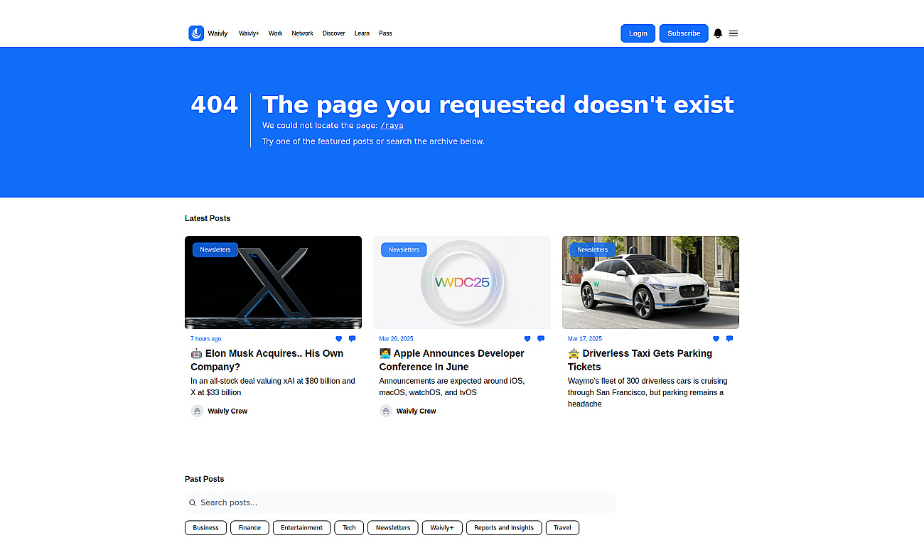Open comments on the Elon Musk post
This screenshot has height=560, width=924.
click(x=352, y=339)
